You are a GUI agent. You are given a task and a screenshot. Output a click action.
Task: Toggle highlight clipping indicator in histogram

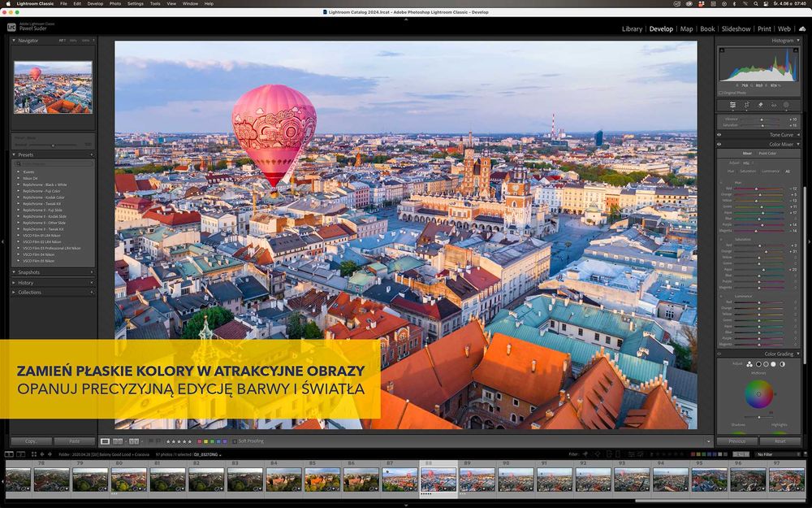coord(796,50)
